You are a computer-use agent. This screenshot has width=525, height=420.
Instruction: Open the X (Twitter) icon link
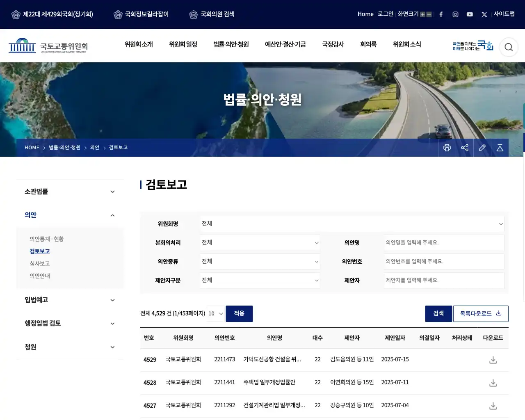coord(484,14)
